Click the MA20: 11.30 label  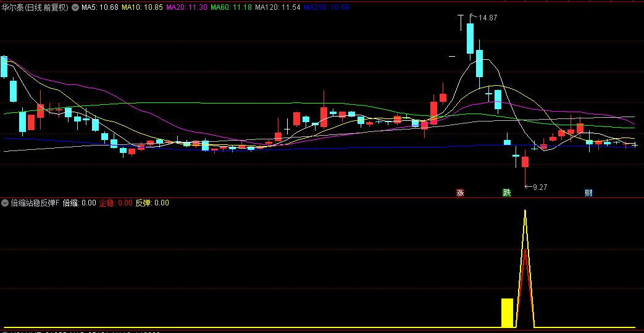tap(186, 7)
